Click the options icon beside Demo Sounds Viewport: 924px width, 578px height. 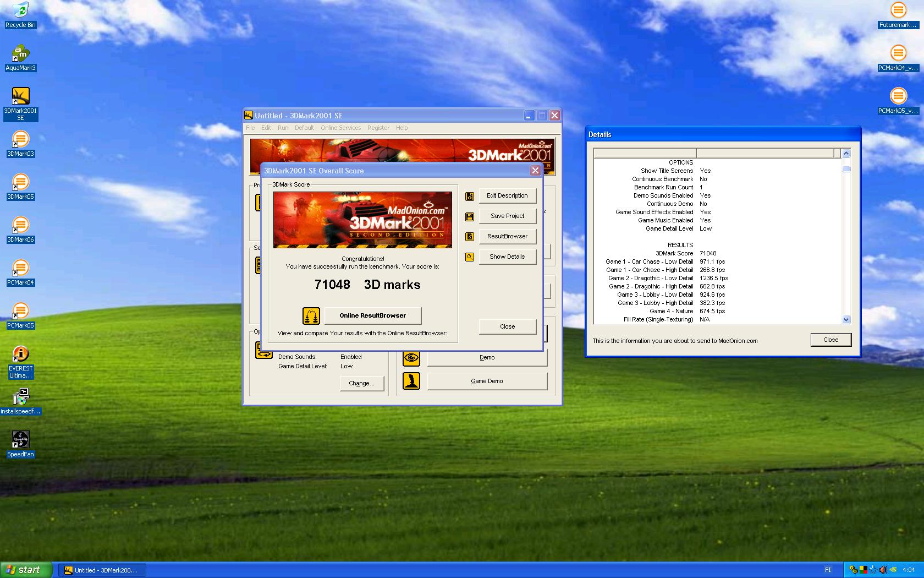[x=264, y=351]
